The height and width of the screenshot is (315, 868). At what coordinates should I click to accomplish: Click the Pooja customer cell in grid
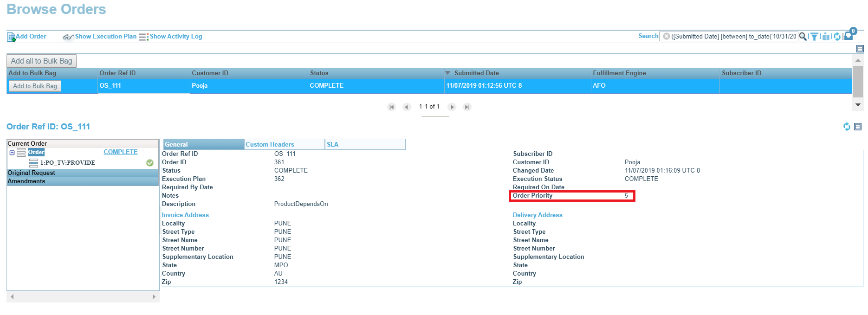coord(249,86)
